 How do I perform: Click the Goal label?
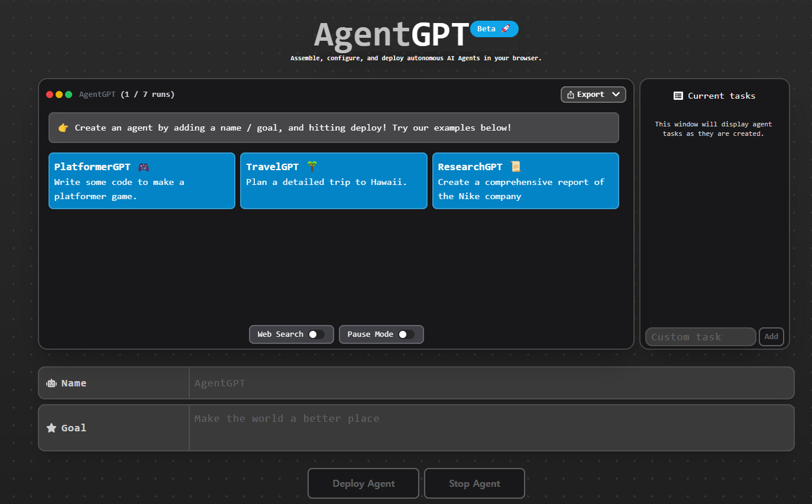click(x=74, y=428)
